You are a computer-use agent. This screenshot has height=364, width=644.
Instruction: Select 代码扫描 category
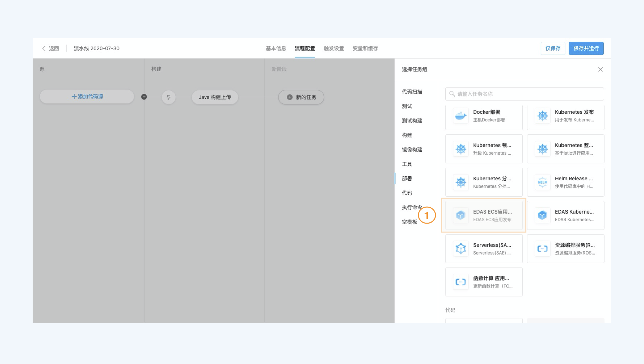coord(412,92)
